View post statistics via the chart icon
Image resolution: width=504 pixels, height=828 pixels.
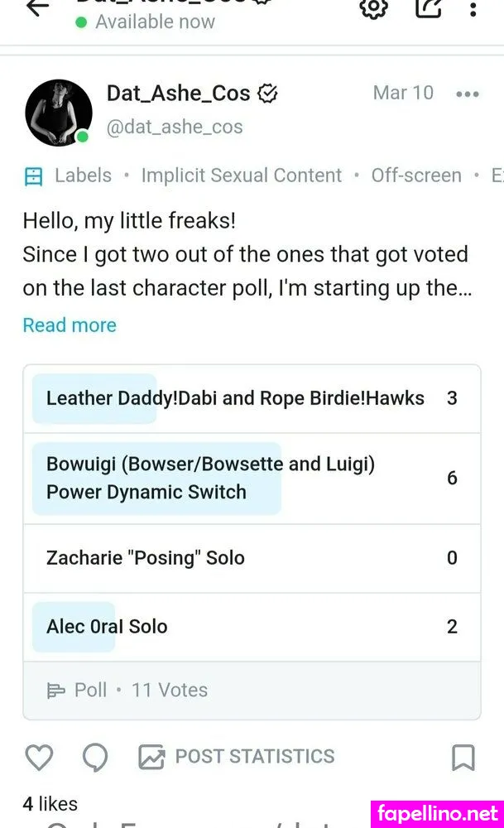pyautogui.click(x=236, y=757)
